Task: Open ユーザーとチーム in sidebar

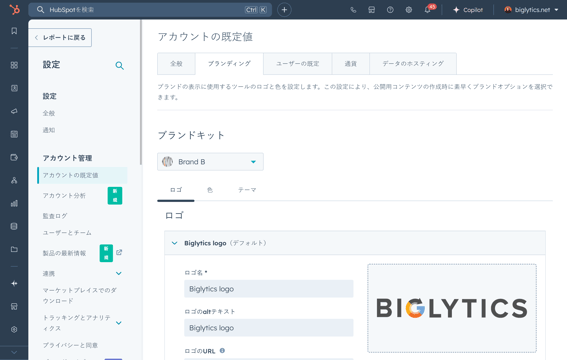Action: click(67, 233)
